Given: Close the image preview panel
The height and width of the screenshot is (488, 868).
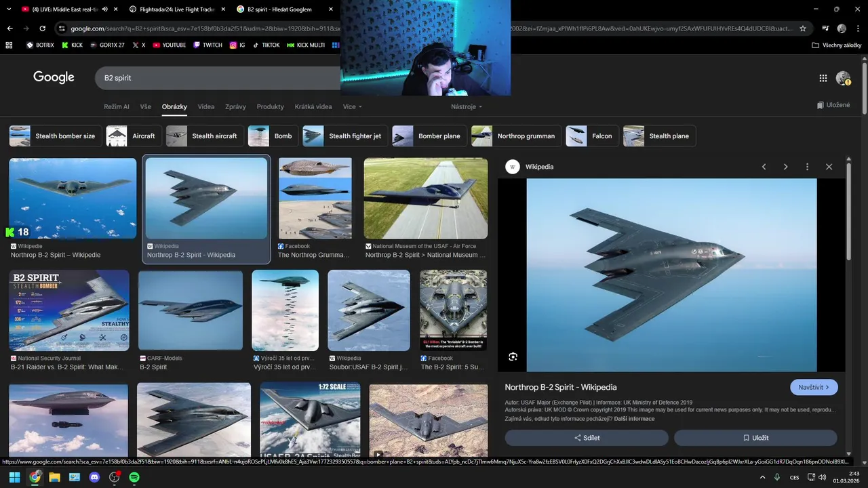Looking at the screenshot, I should tap(829, 167).
